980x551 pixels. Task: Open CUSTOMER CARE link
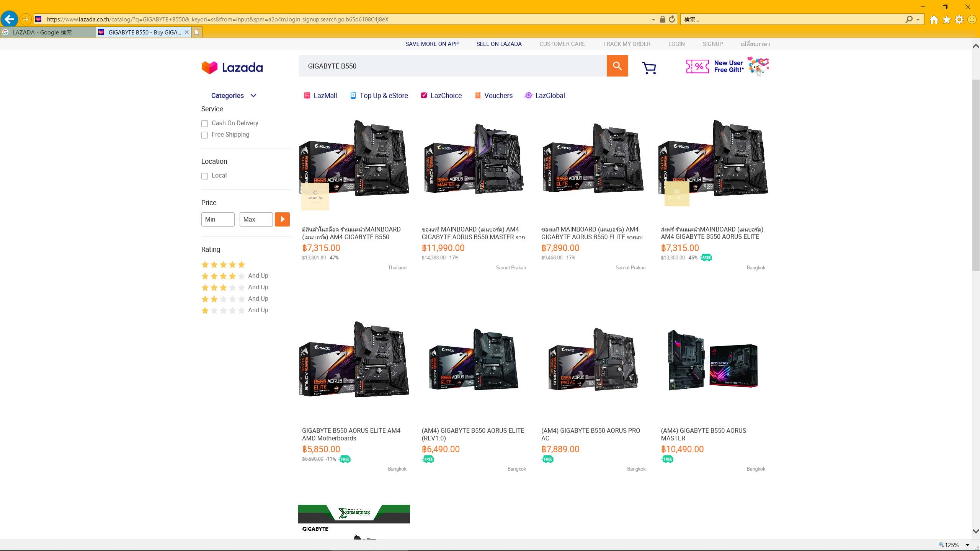pos(562,44)
